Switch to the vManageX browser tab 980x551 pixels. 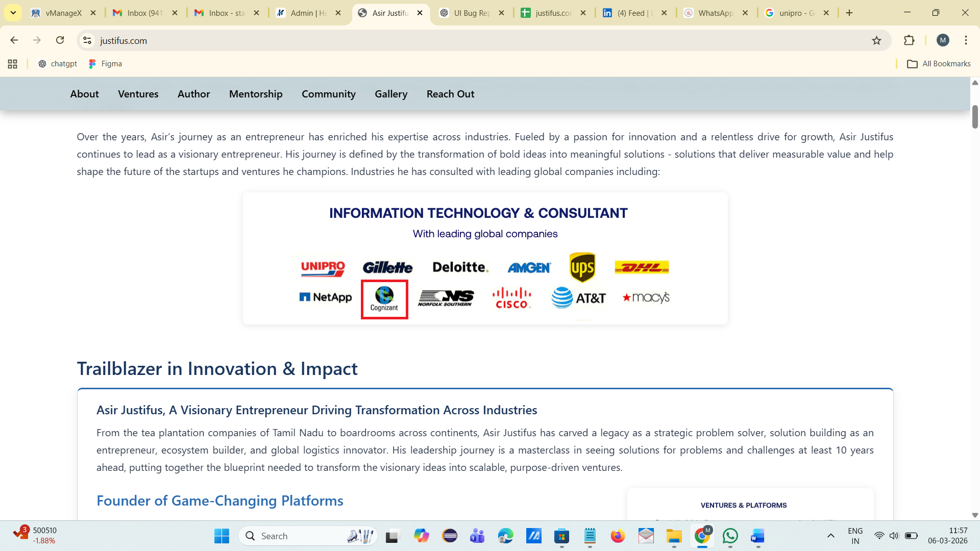coord(62,13)
